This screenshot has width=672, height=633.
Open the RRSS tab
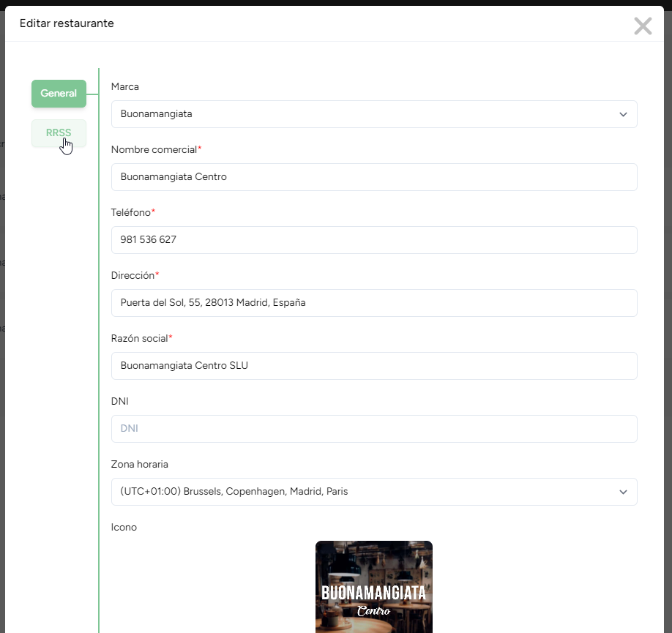(x=59, y=133)
